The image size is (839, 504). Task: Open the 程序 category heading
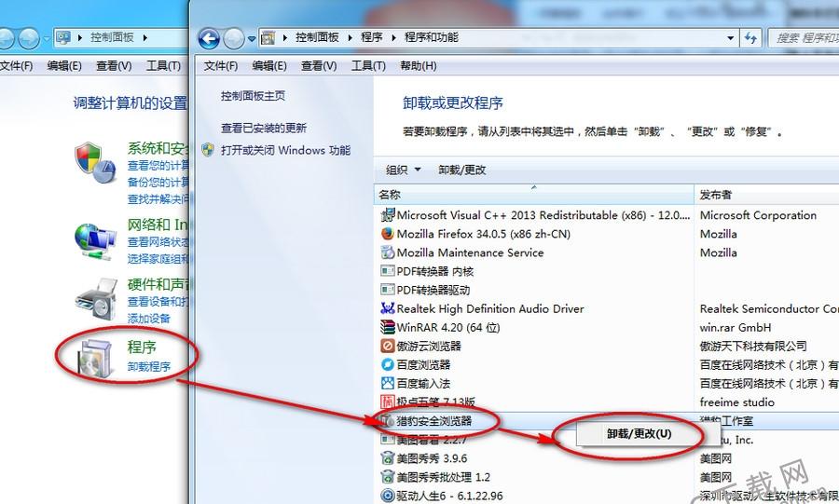(142, 347)
